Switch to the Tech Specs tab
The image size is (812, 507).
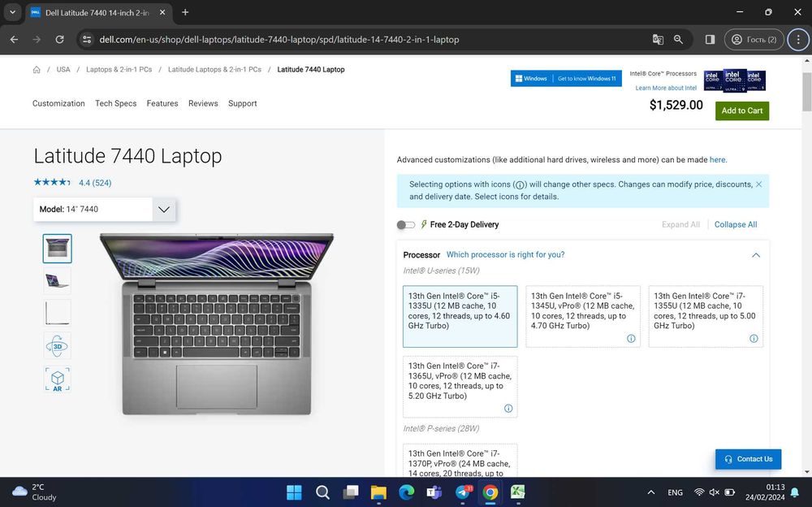[x=116, y=103]
